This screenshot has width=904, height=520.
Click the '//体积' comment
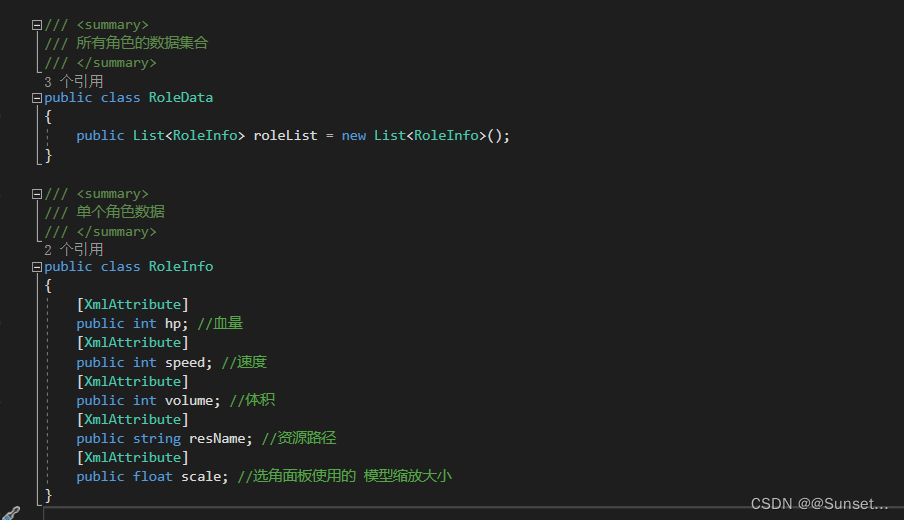pyautogui.click(x=253, y=400)
